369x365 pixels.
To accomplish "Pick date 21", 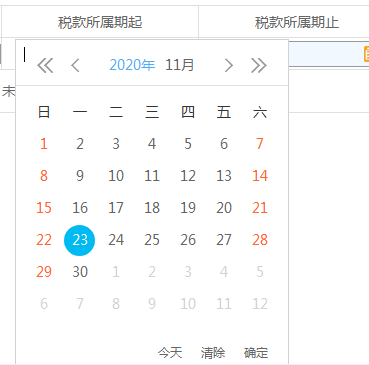I will 260,208.
